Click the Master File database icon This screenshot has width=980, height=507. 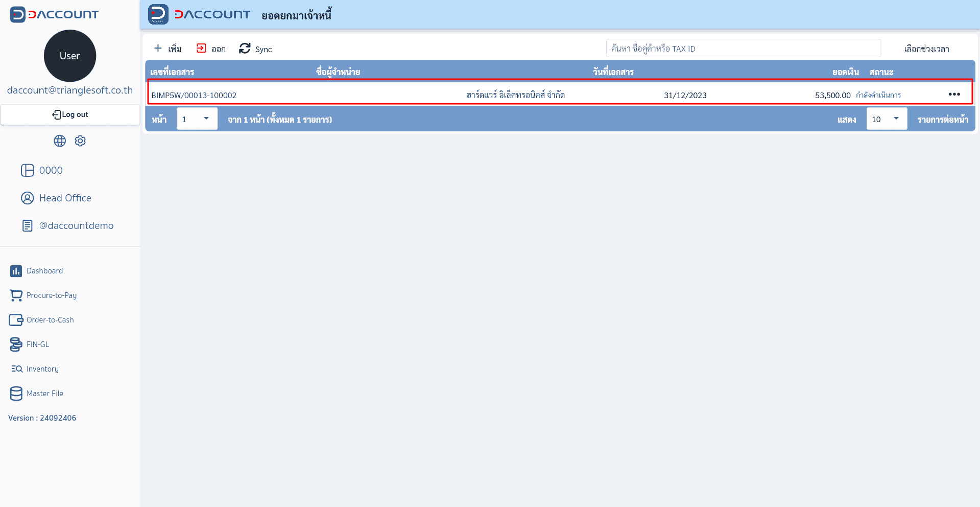point(16,394)
